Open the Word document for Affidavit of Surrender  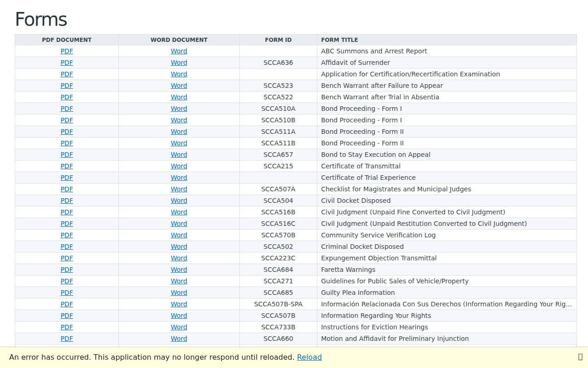tap(179, 63)
